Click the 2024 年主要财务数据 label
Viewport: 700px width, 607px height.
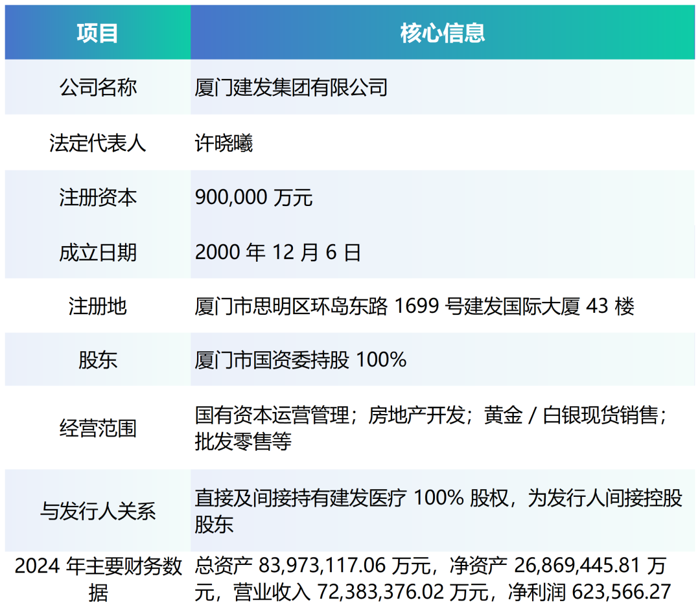[98, 579]
